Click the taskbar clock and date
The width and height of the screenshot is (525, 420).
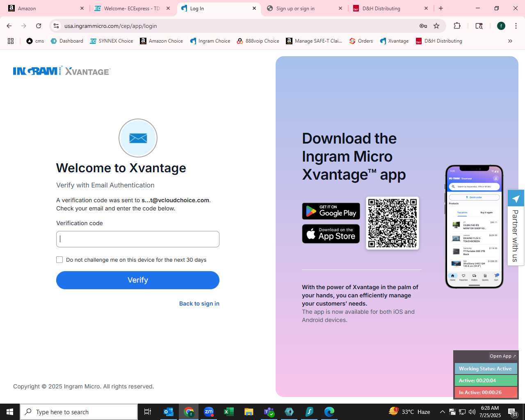pyautogui.click(x=490, y=412)
